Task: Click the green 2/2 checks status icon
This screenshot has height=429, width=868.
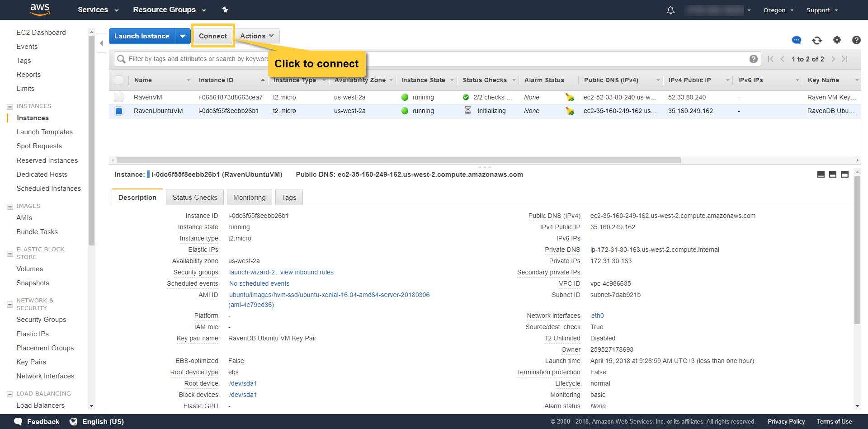Action: [466, 97]
